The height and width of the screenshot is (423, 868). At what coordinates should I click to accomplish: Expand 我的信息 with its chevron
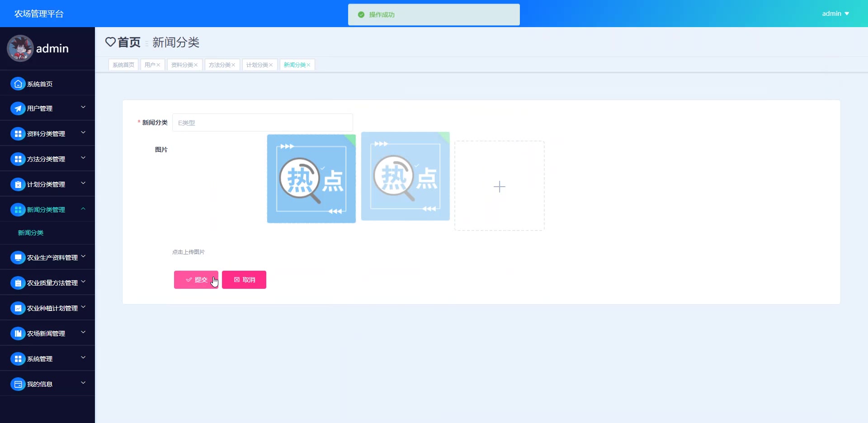[x=83, y=383]
